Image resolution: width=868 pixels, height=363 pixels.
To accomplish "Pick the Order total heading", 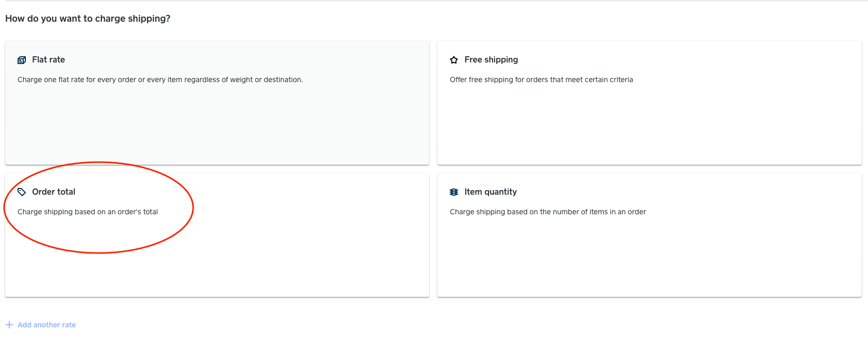I will pos(54,192).
